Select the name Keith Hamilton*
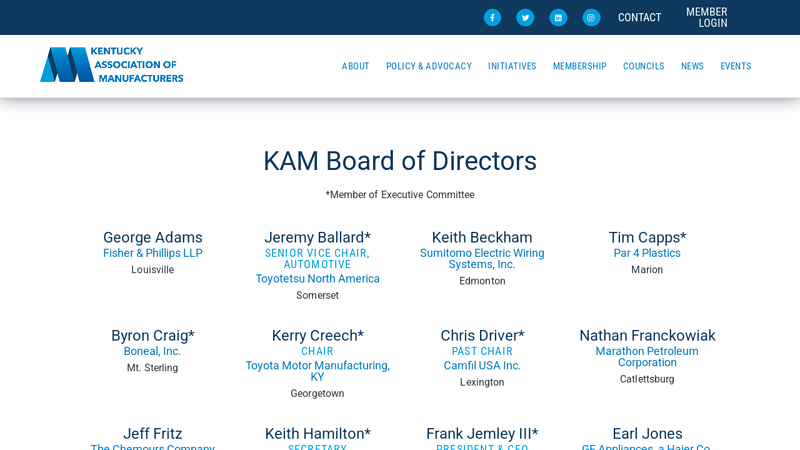This screenshot has height=450, width=800. pyautogui.click(x=317, y=433)
